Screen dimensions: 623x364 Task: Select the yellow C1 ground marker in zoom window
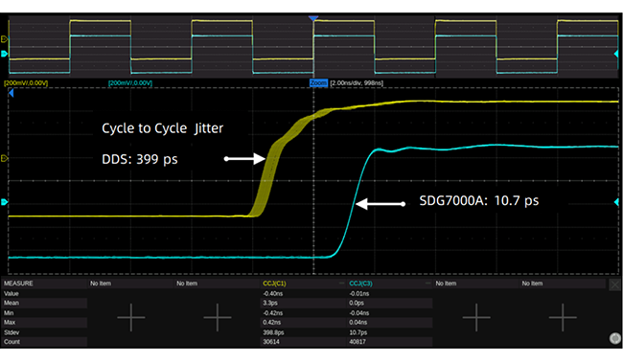(5, 158)
